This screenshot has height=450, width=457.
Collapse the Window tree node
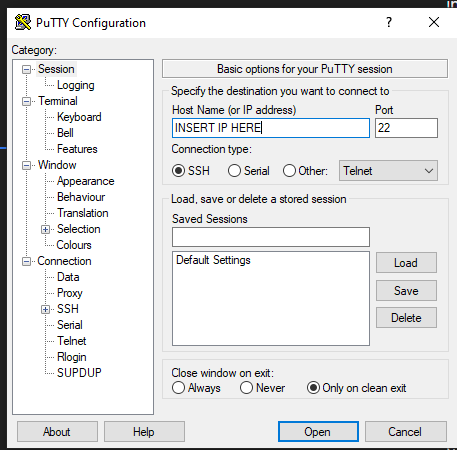[x=26, y=165]
